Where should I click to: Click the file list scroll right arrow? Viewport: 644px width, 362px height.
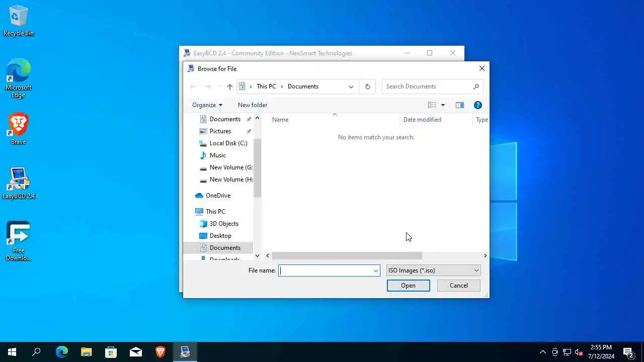point(485,256)
